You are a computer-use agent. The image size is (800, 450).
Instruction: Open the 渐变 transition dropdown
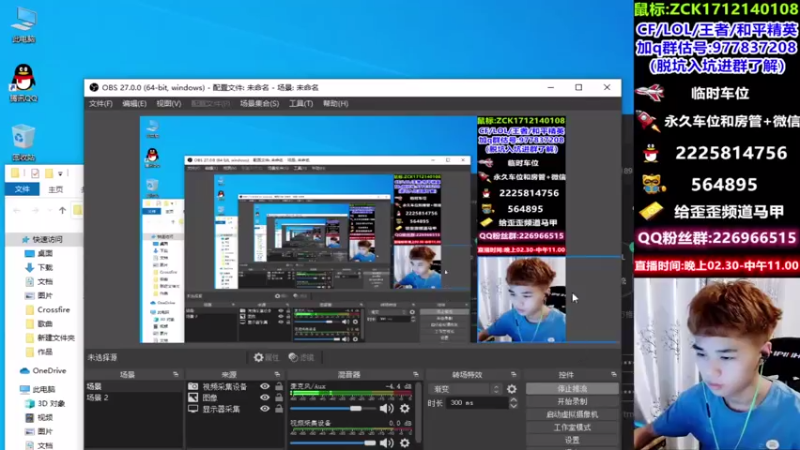466,389
